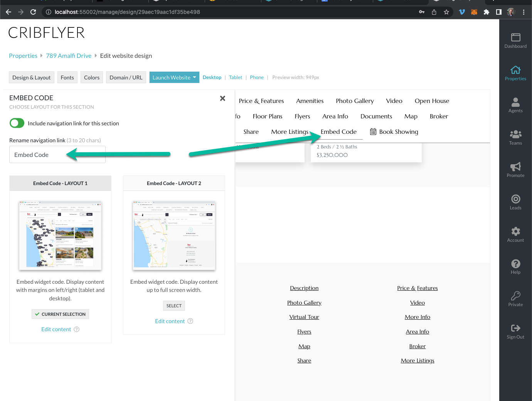532x401 pixels.
Task: Open the browser extensions puzzle icon
Action: (487, 12)
